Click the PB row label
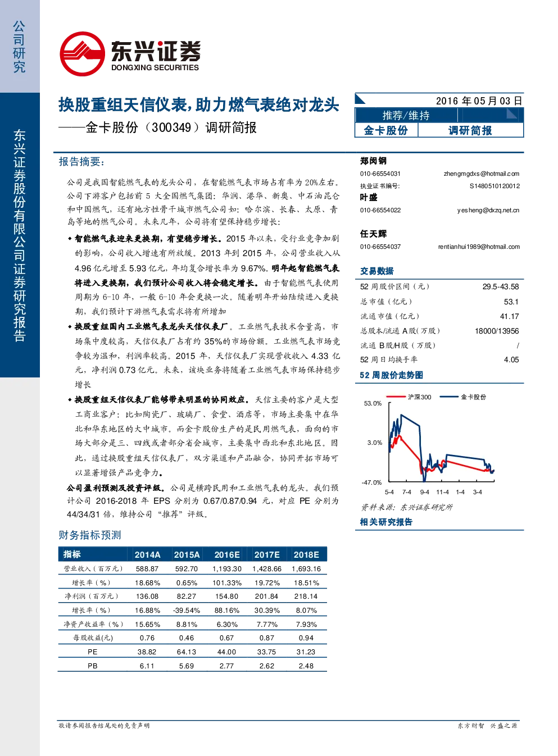Viewport: 558px width, 756px height. 93,666
